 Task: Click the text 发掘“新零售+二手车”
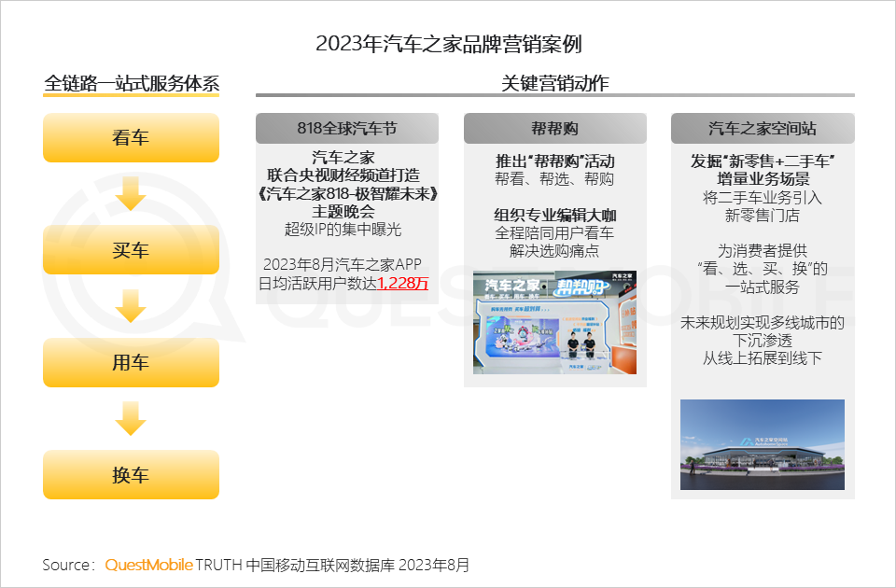point(763,161)
